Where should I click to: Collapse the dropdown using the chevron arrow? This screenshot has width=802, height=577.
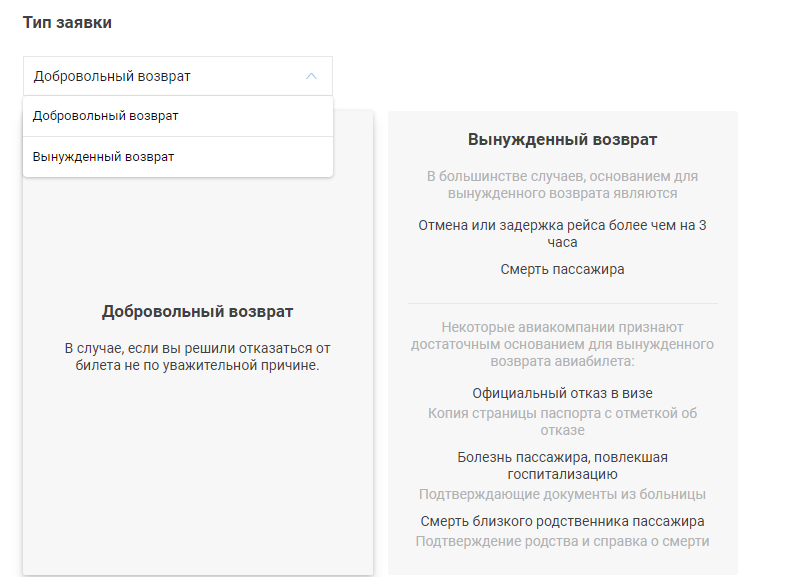click(311, 76)
